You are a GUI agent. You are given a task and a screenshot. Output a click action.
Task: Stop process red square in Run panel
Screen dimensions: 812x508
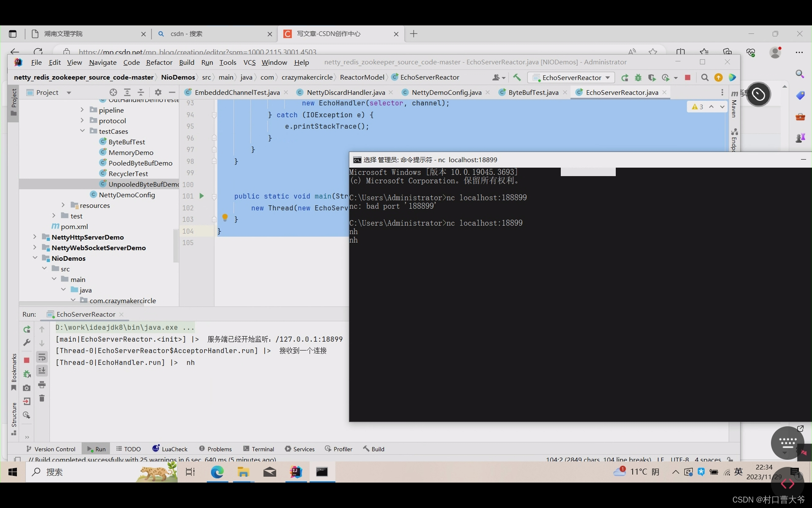pyautogui.click(x=27, y=360)
